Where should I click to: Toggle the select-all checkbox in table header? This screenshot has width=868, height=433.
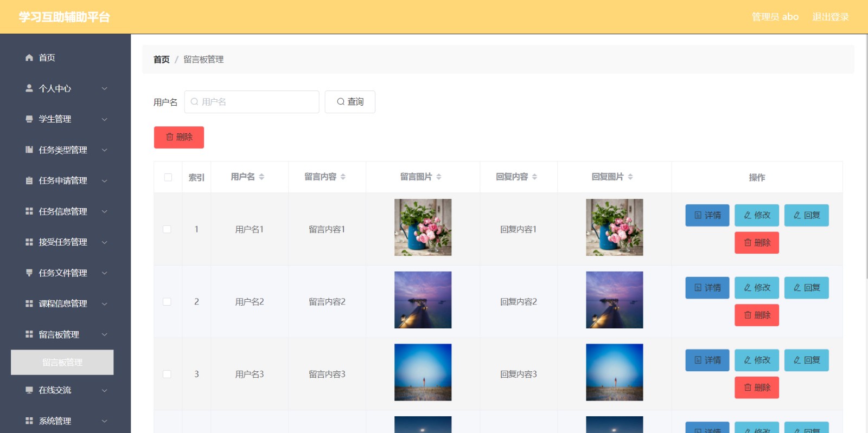point(168,177)
